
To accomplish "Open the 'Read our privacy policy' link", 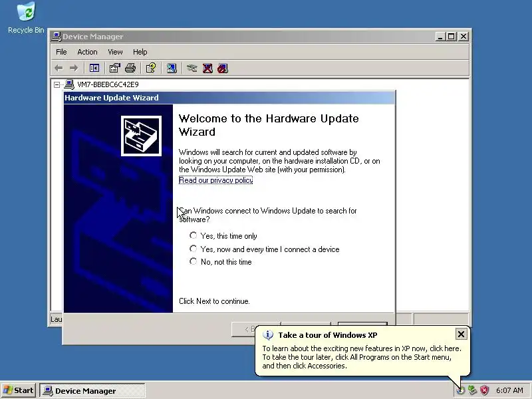I will coord(215,180).
